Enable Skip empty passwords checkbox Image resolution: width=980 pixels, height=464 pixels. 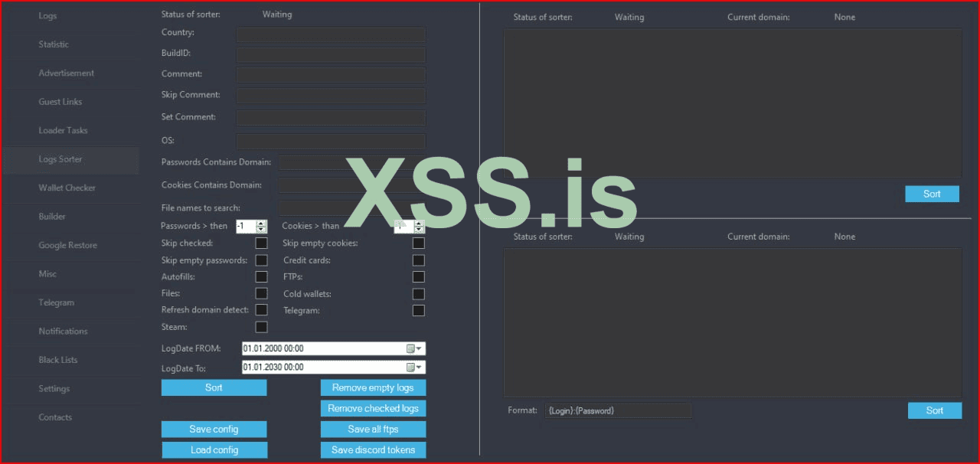261,260
